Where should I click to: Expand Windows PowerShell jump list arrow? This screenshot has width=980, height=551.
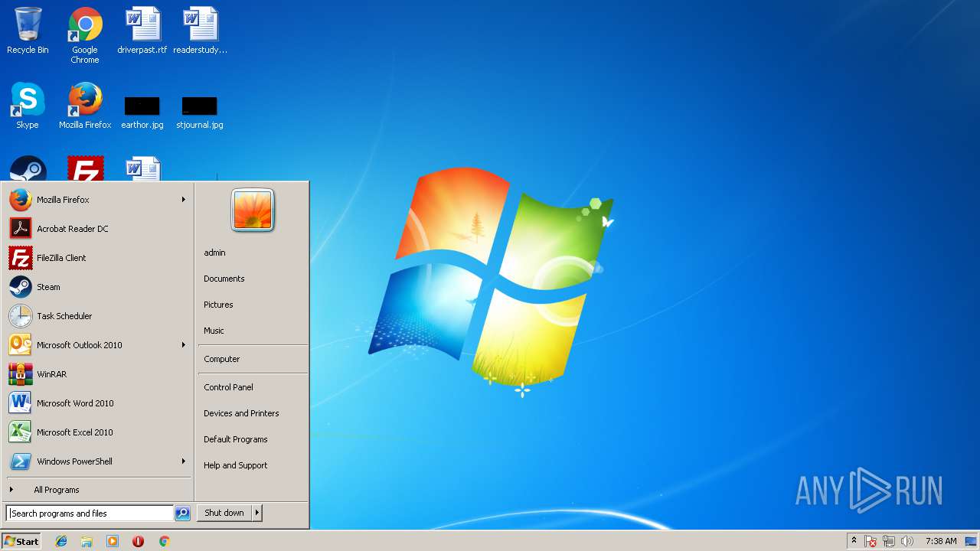(x=183, y=461)
